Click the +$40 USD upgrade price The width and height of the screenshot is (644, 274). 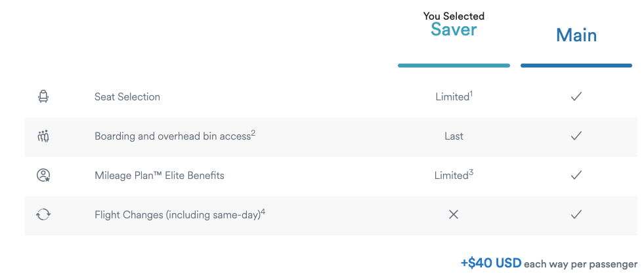(491, 264)
